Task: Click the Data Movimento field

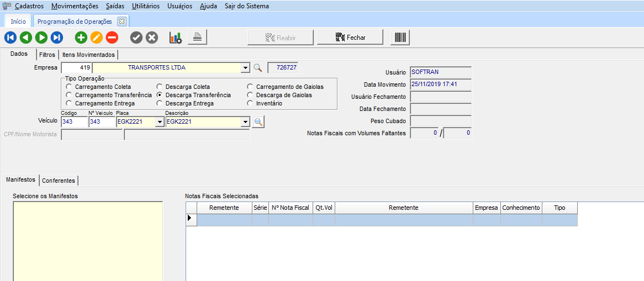Action: pyautogui.click(x=441, y=84)
